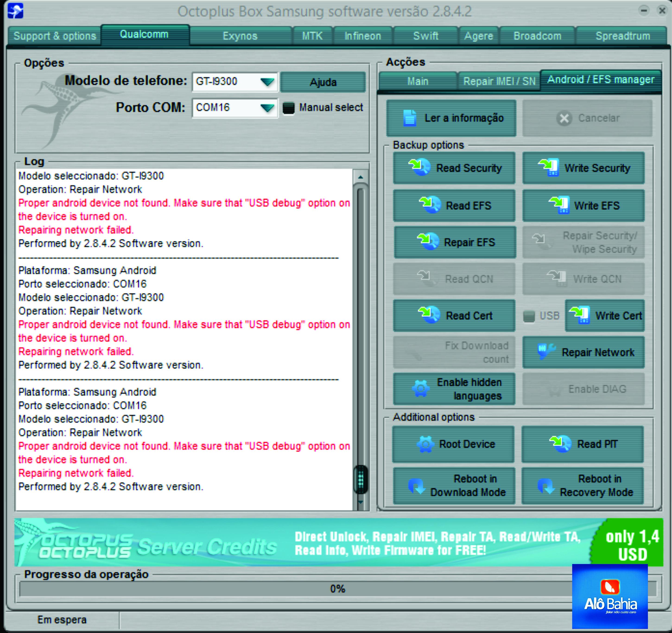
Task: Click the gear icon on Enable hidden languages
Action: (x=421, y=388)
